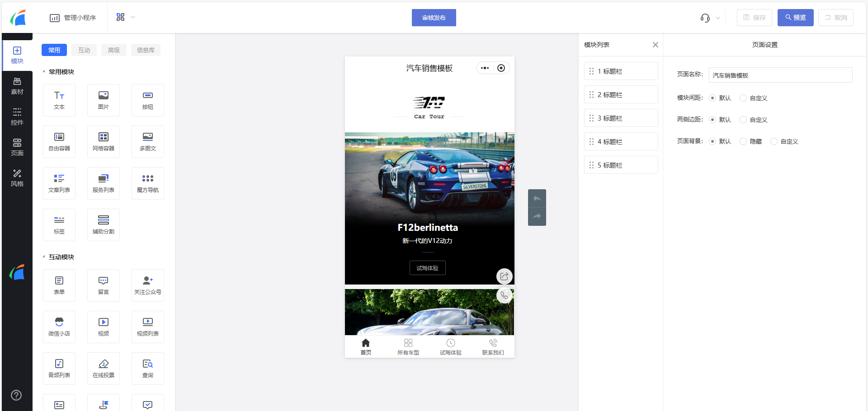Open the 页面 pages sidebar panel

pyautogui.click(x=17, y=148)
